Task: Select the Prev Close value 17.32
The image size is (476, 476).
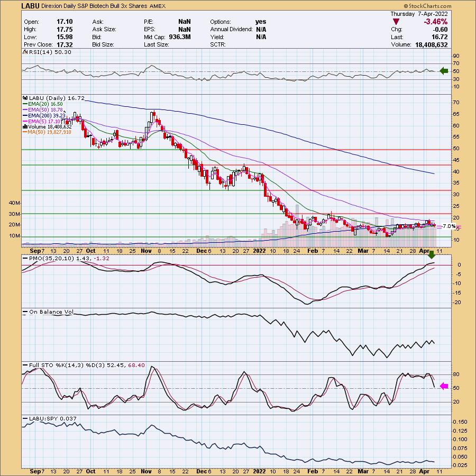Action: pyautogui.click(x=65, y=44)
